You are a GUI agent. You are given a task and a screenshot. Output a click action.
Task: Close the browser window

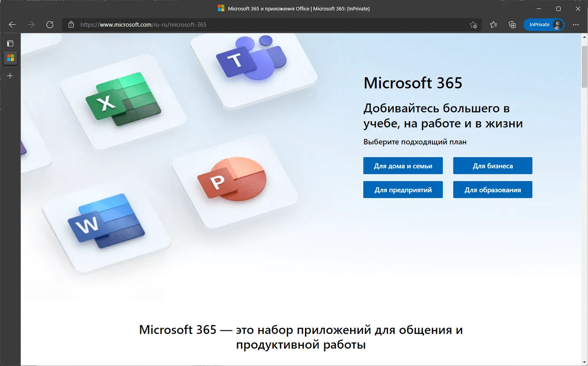click(x=578, y=8)
